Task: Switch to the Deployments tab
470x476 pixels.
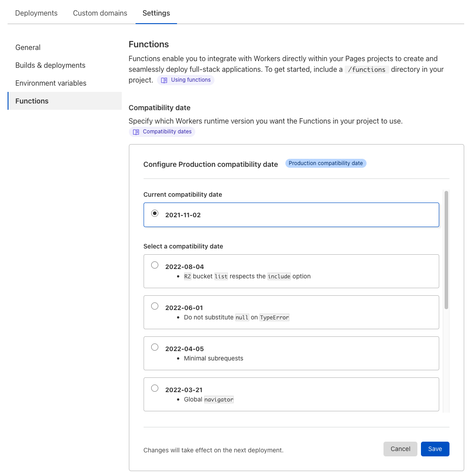Action: pyautogui.click(x=36, y=13)
